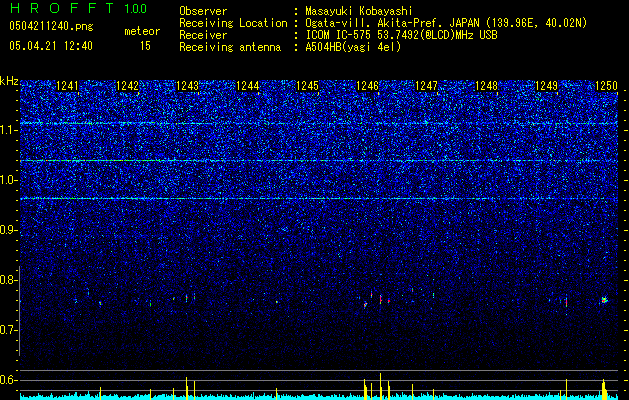Screen dimensions: 629x400
Task: Click the bright meteor echo at 1250
Action: click(x=604, y=300)
